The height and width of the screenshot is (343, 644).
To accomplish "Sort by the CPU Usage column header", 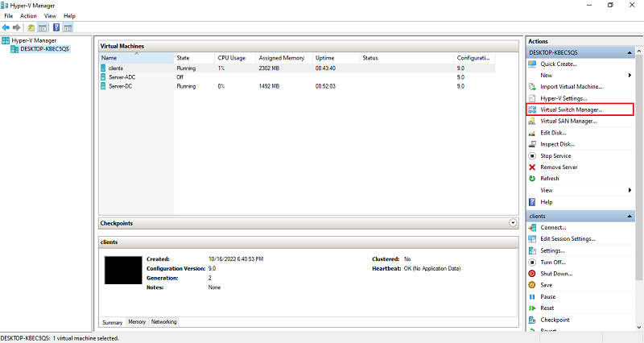I will point(235,58).
